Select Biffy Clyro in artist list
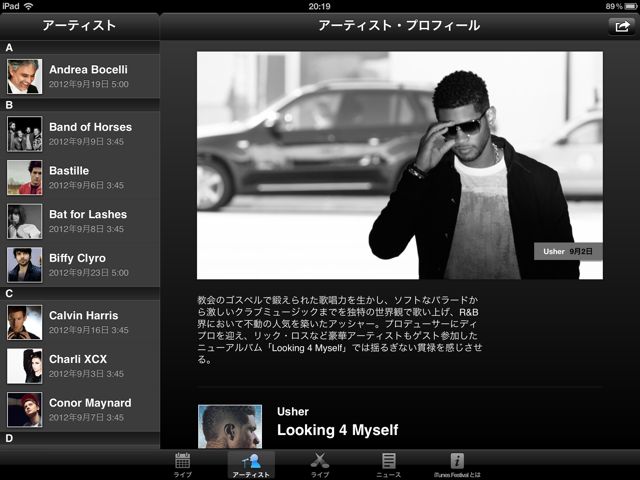The height and width of the screenshot is (480, 640). coord(80,265)
